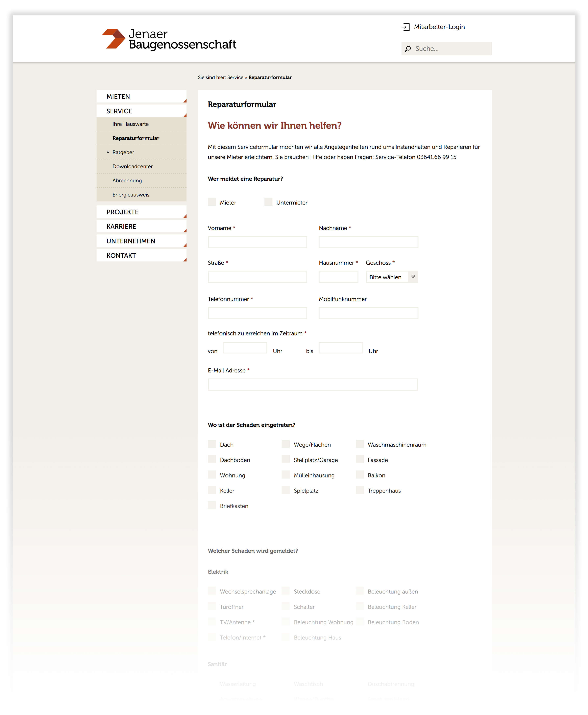Screen dimensions: 588x715
Task: Click the Hausnummer input field
Action: pos(338,277)
